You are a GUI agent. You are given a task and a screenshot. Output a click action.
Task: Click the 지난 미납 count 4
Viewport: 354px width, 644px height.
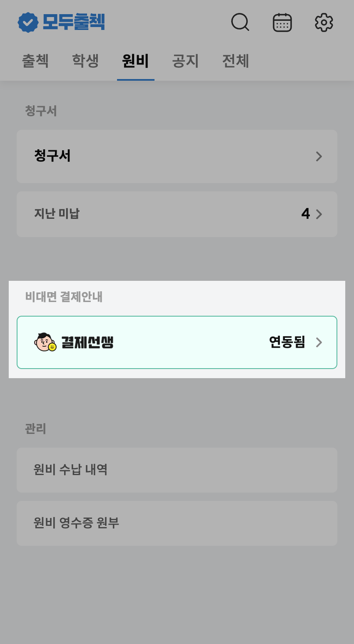point(306,214)
